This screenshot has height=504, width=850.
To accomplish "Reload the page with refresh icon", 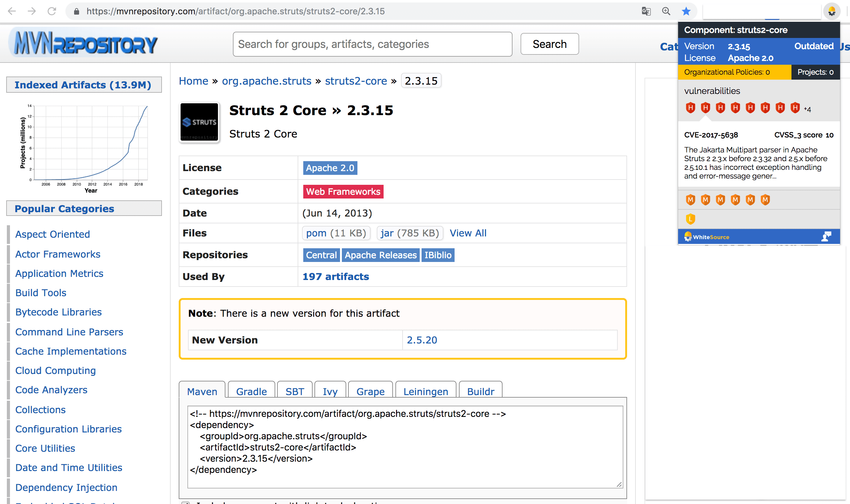I will coord(52,11).
